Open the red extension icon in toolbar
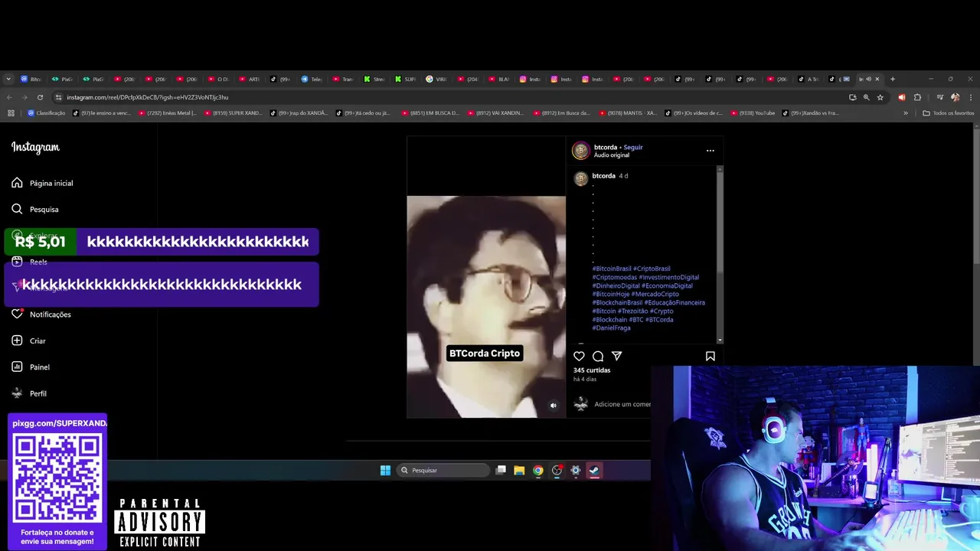The image size is (980, 551). 901,97
